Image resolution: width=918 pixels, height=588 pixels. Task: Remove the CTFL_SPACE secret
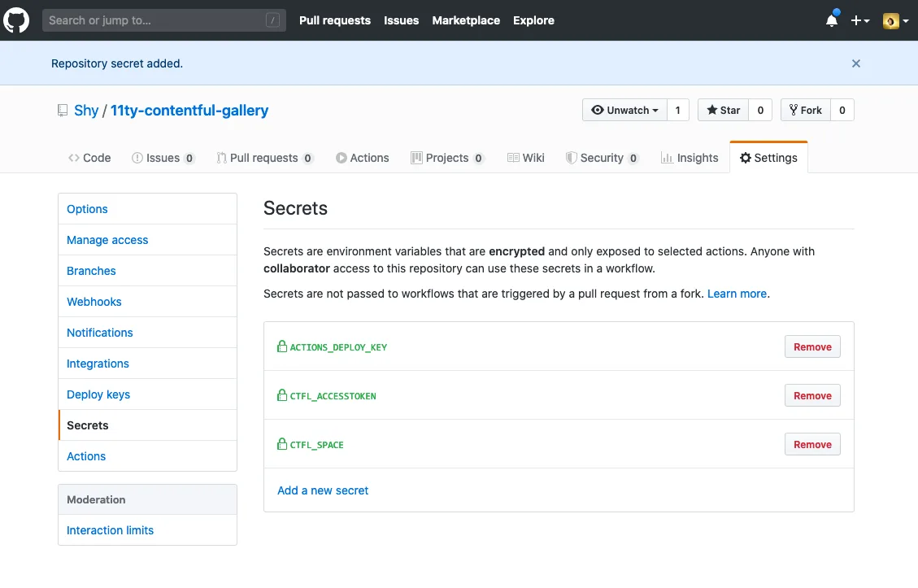[812, 444]
